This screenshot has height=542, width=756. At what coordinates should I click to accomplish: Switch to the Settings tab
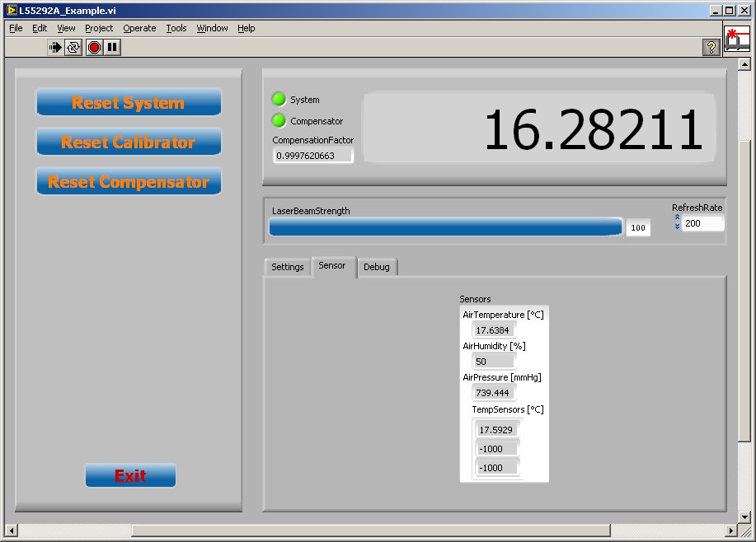(x=287, y=267)
